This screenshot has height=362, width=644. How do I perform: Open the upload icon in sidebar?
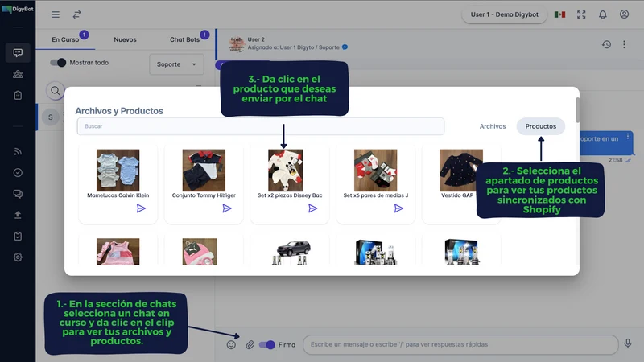point(18,215)
